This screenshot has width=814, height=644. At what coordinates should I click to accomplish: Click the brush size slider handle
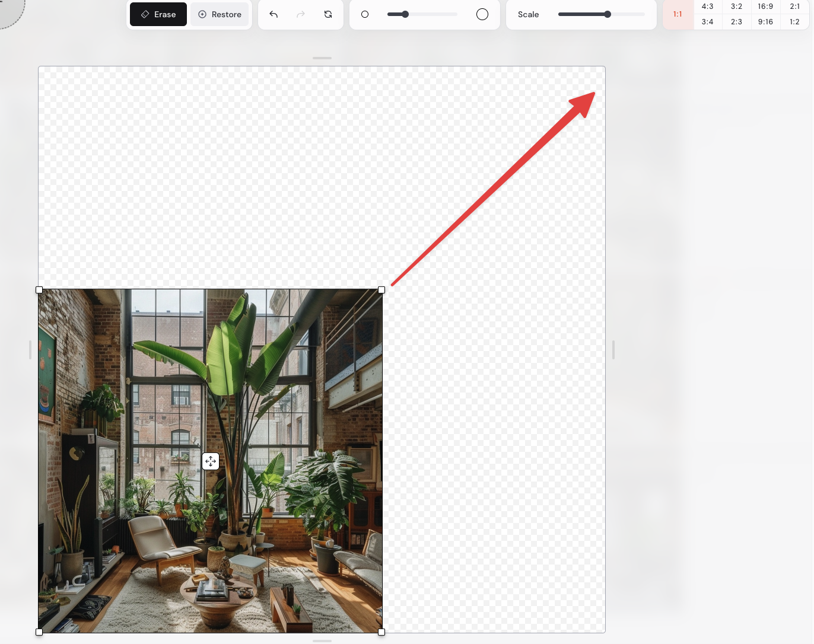pos(405,14)
